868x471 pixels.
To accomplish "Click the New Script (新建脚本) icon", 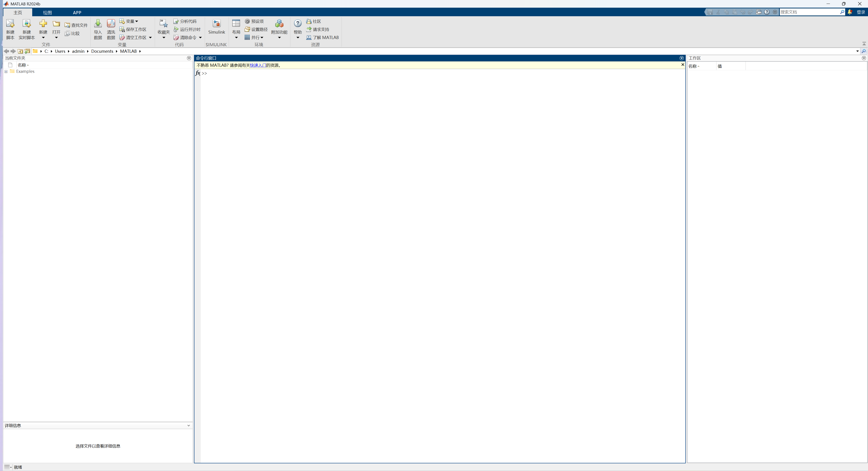I will (x=10, y=24).
